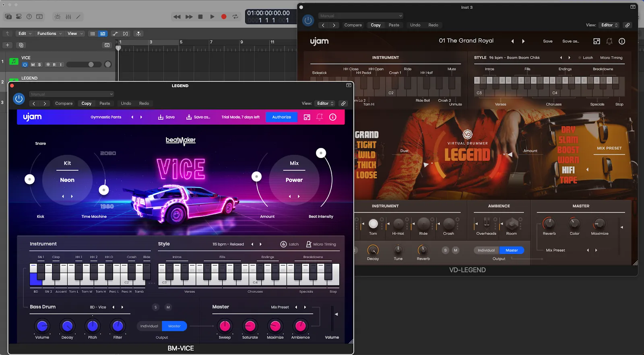Select next style after 115 bpm - Relaxed
Screen dimensions: 644x355
[x=261, y=244]
